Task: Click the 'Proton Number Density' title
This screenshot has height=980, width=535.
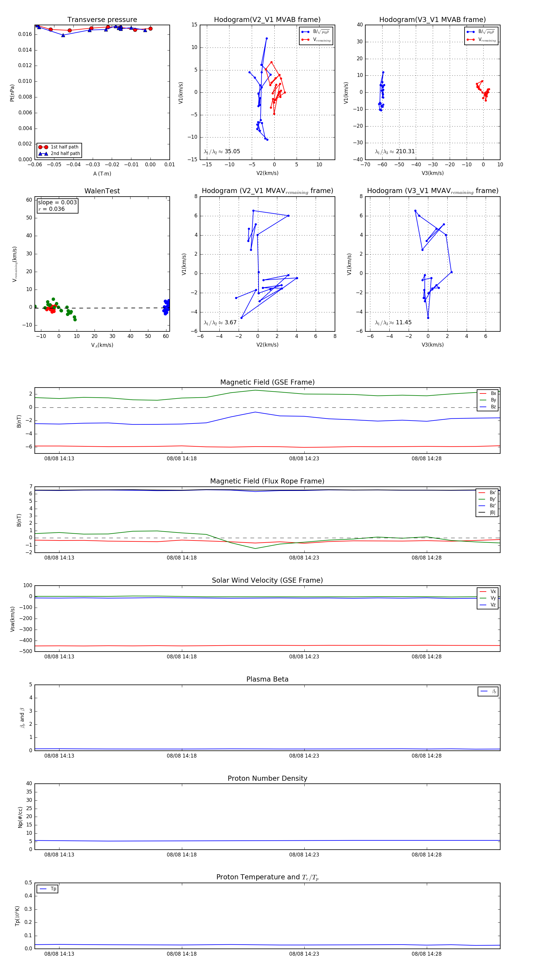Action: coord(267,778)
